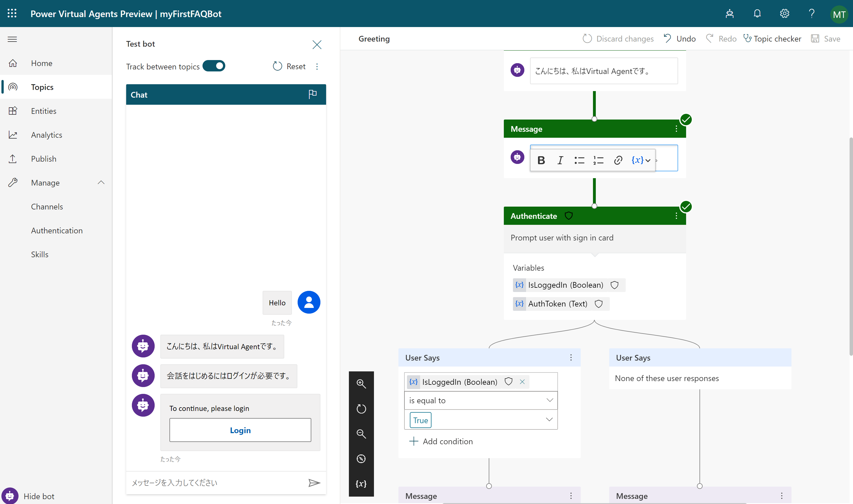This screenshot has height=504, width=853.
Task: Click 'Prompt user with sign in card' text
Action: 562,237
